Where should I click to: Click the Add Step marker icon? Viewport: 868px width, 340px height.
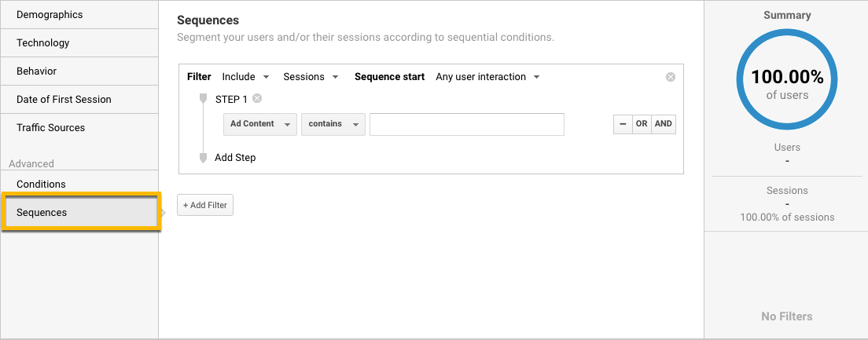coord(204,157)
